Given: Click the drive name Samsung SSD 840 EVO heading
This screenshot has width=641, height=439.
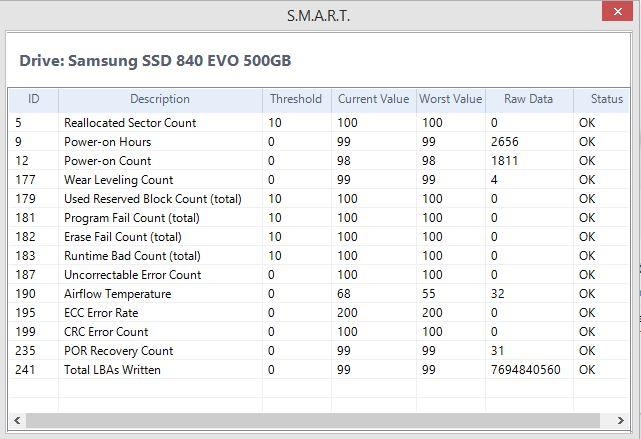Looking at the screenshot, I should [155, 60].
